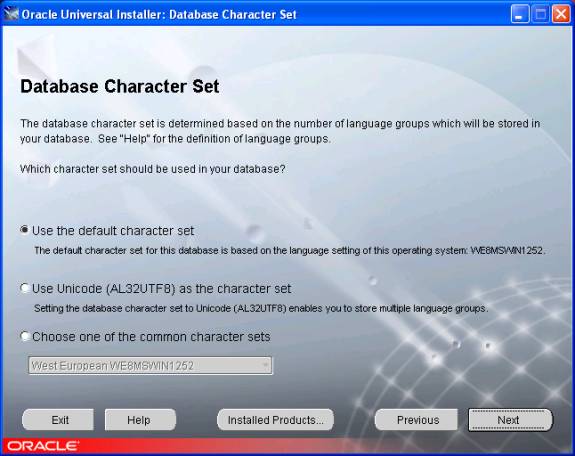Click the ORACLE logo in the footer
Screen dimensions: 575x456
point(42,446)
